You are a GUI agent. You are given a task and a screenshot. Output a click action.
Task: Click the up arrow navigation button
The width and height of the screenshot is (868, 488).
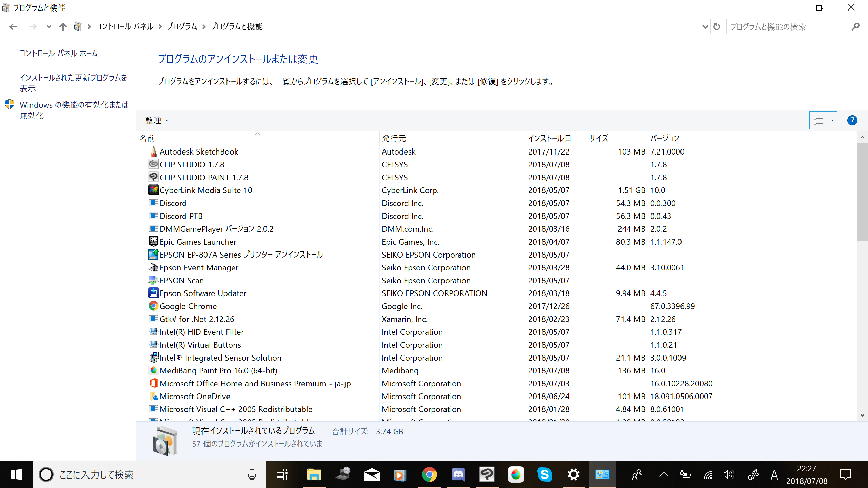click(x=63, y=27)
